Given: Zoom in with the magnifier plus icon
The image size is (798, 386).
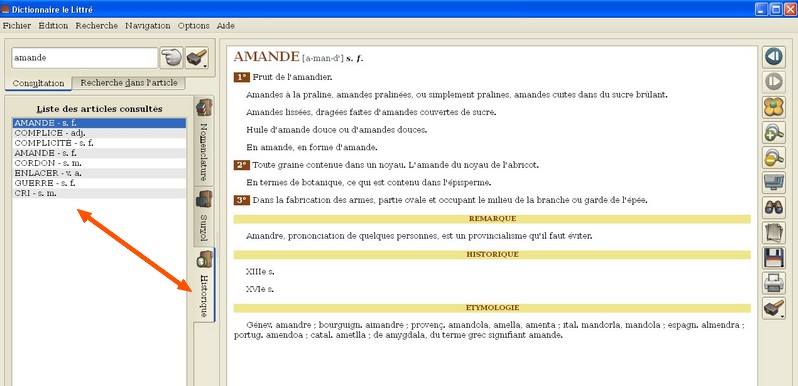Looking at the screenshot, I should tap(774, 132).
